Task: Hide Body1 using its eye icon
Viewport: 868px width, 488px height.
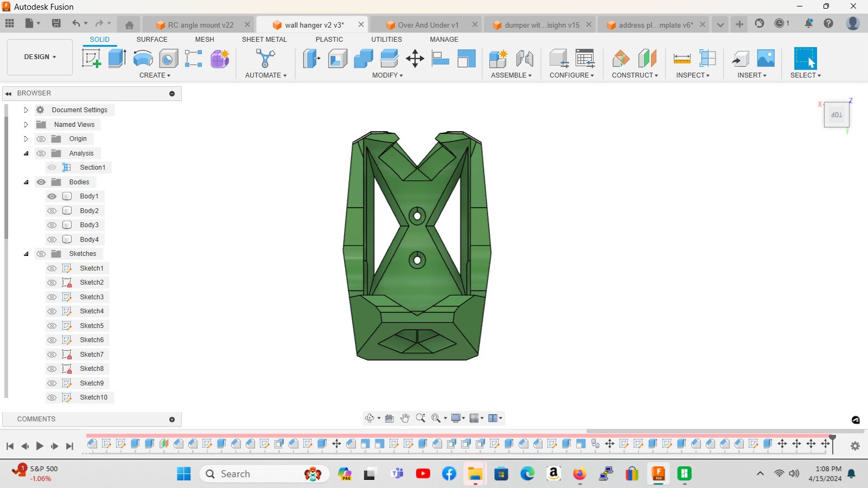Action: click(52, 196)
